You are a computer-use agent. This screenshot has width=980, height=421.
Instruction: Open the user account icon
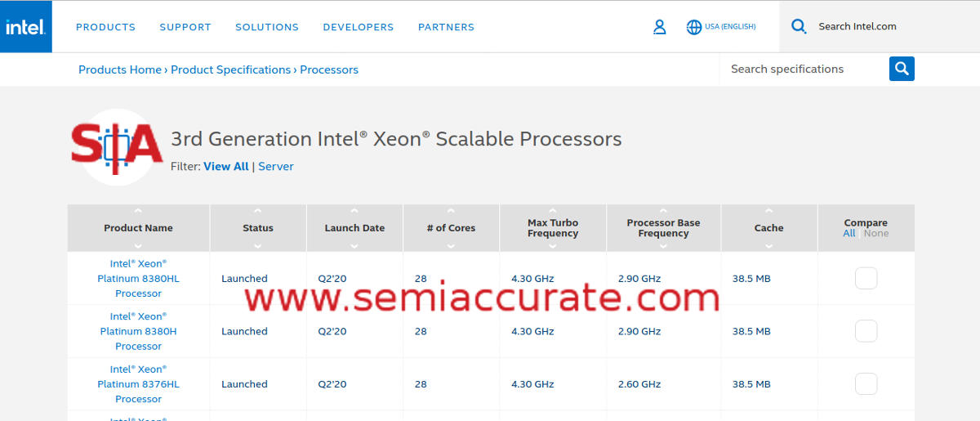click(660, 27)
